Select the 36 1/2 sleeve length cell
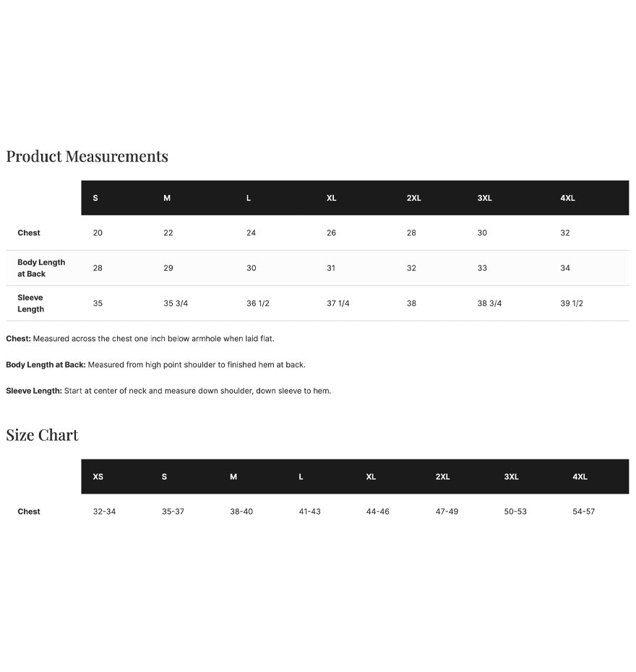This screenshot has height=672, width=636. (x=258, y=303)
